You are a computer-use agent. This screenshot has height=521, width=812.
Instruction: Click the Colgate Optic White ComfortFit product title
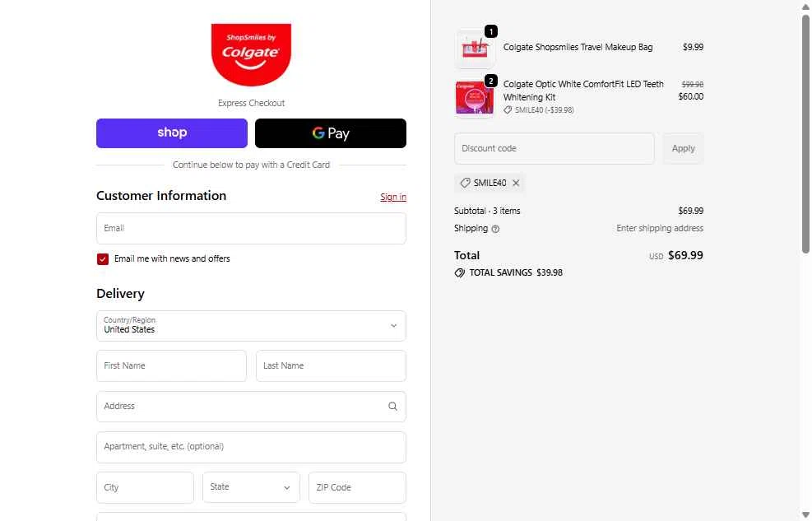click(x=583, y=91)
